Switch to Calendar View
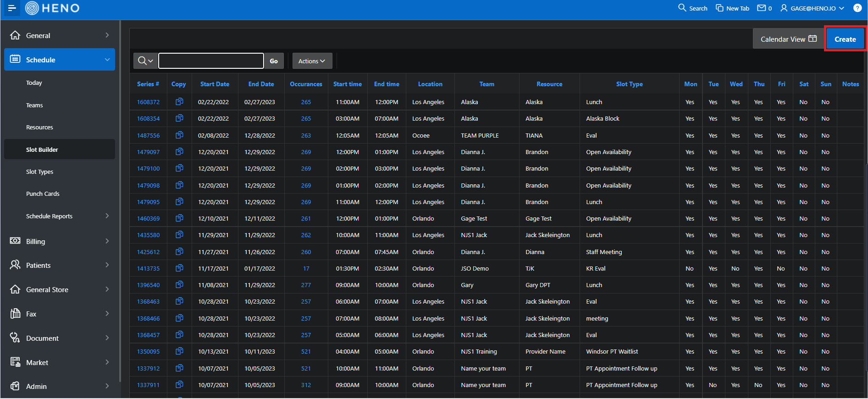 click(788, 39)
